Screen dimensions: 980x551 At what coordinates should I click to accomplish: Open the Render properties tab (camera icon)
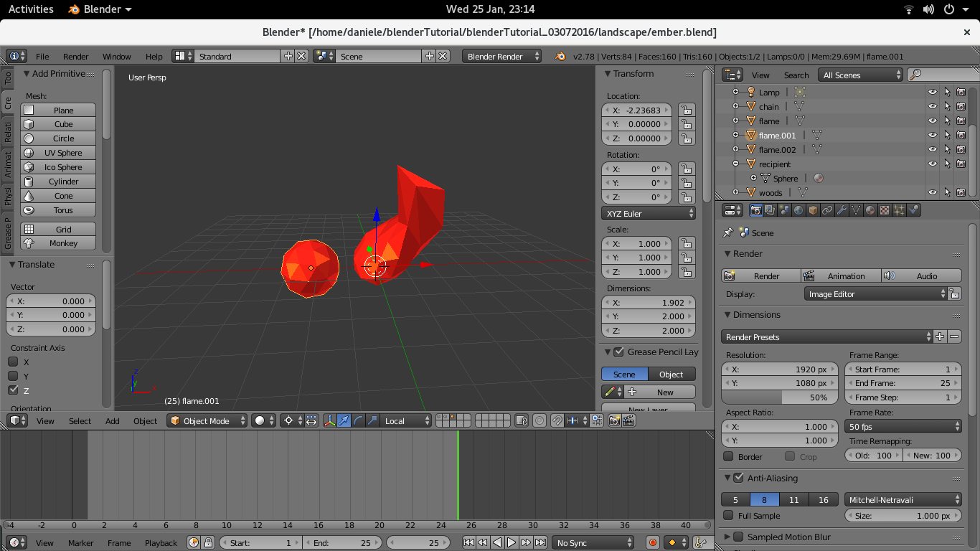[x=755, y=210]
